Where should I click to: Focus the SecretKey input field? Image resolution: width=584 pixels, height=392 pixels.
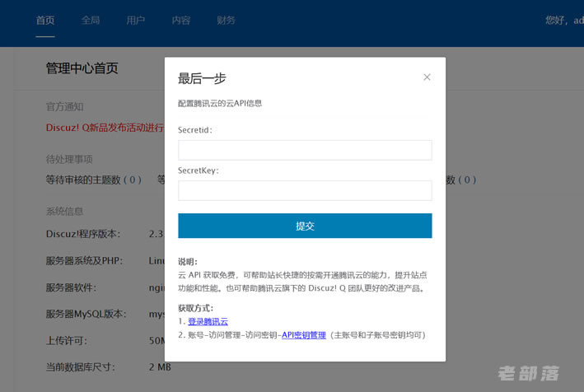click(305, 190)
